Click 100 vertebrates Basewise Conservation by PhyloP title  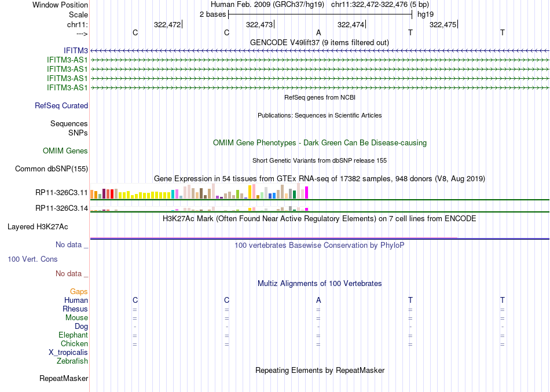tap(320, 246)
